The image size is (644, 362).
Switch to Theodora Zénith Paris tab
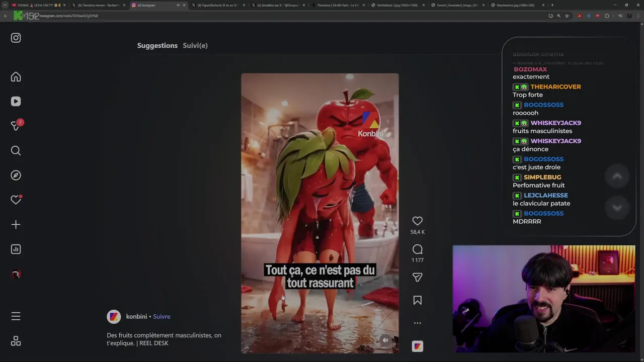tap(338, 5)
